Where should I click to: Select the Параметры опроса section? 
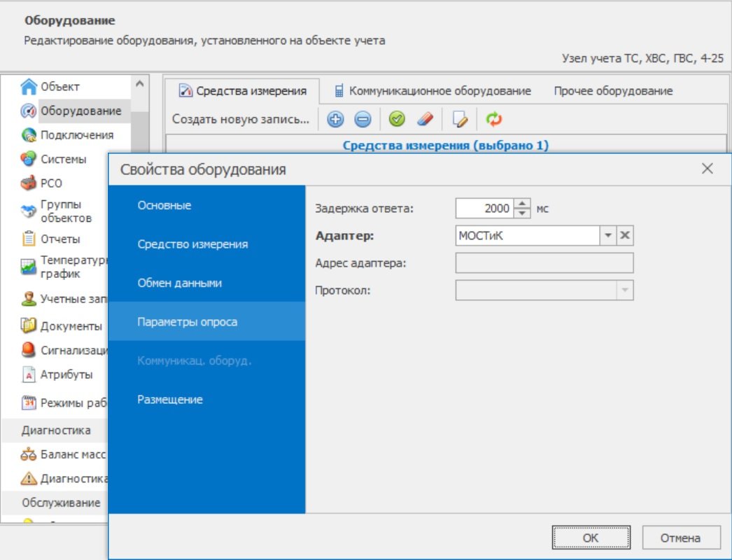(x=207, y=321)
